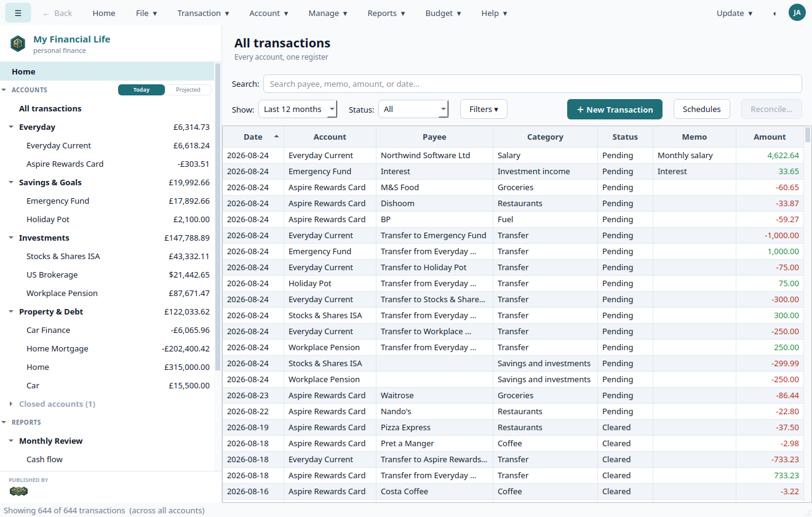
Task: Go to Home in the menu bar
Action: [104, 13]
